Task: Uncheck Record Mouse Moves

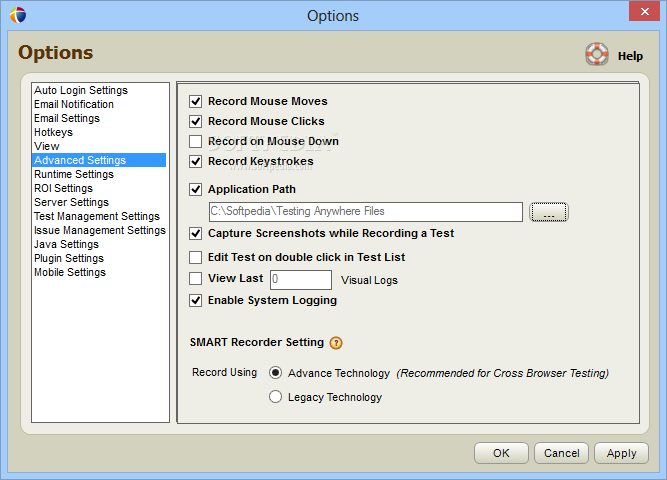Action: tap(196, 101)
